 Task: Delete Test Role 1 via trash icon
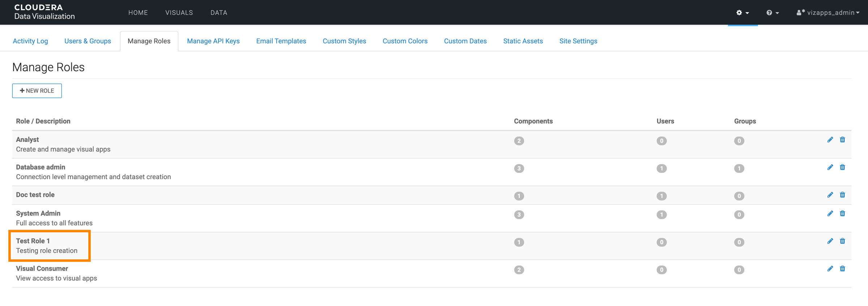(842, 241)
